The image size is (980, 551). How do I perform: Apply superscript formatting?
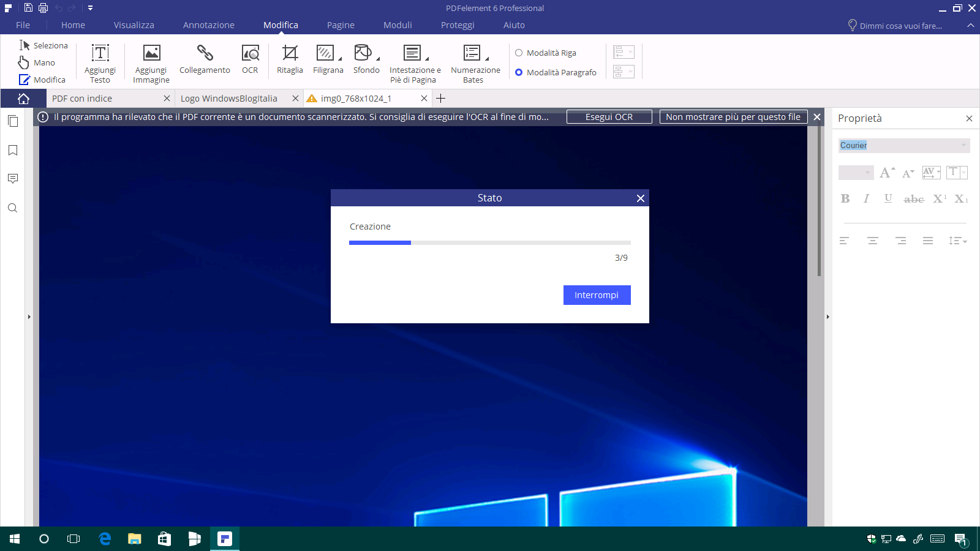click(940, 198)
